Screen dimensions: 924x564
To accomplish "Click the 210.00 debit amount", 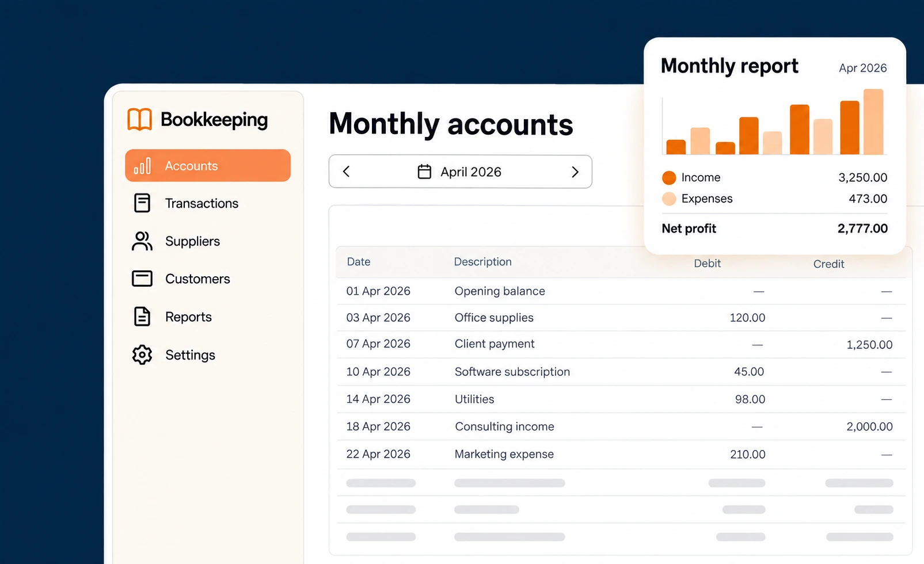I will (x=748, y=454).
